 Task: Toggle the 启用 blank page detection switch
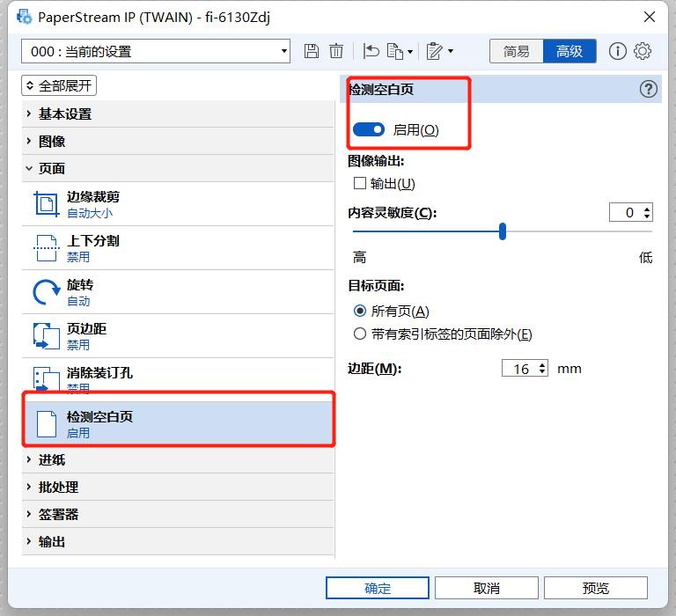368,129
